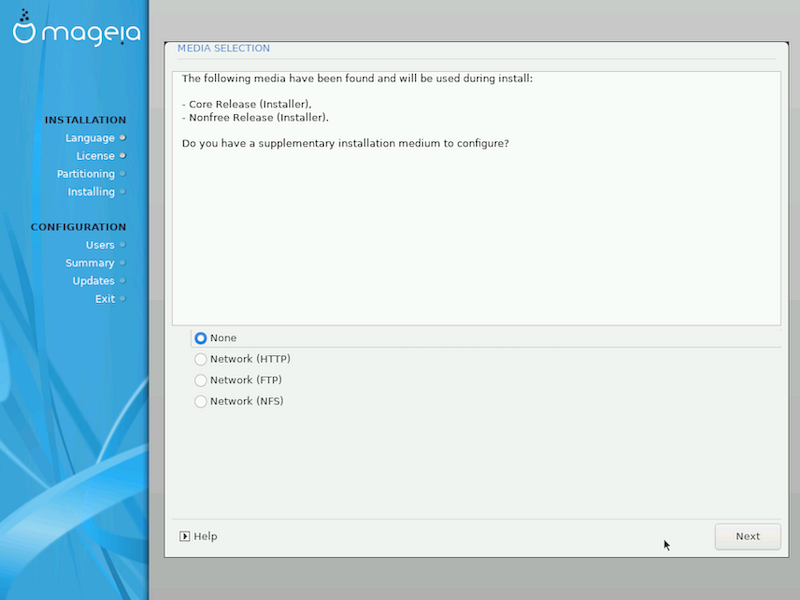Click the Language step in sidebar
The height and width of the screenshot is (600, 800).
click(x=90, y=138)
